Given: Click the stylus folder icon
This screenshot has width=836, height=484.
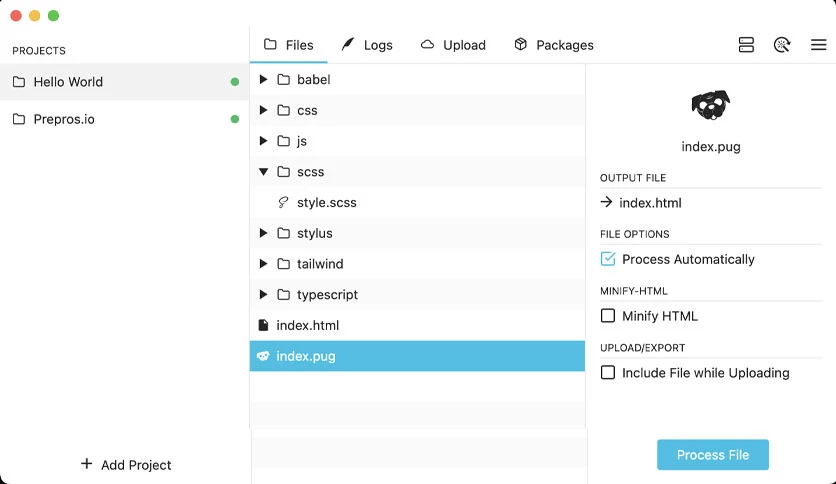Looking at the screenshot, I should pyautogui.click(x=284, y=233).
